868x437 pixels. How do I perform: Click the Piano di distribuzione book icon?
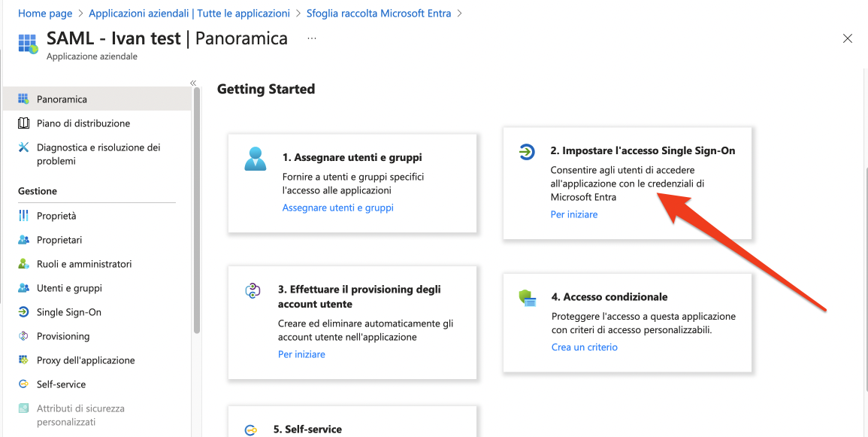(23, 123)
